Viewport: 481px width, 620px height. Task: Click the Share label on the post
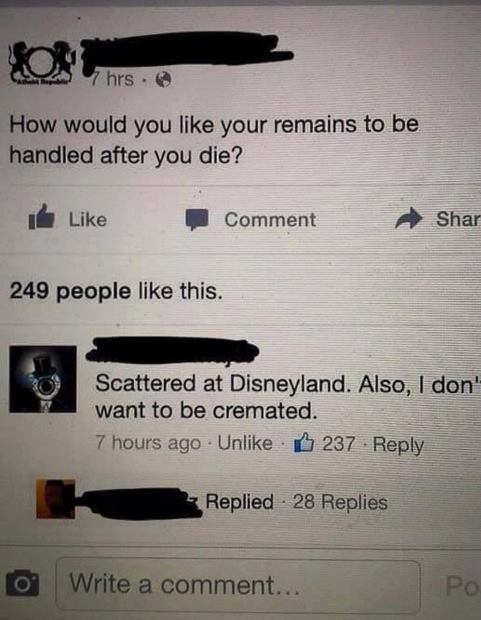point(458,219)
